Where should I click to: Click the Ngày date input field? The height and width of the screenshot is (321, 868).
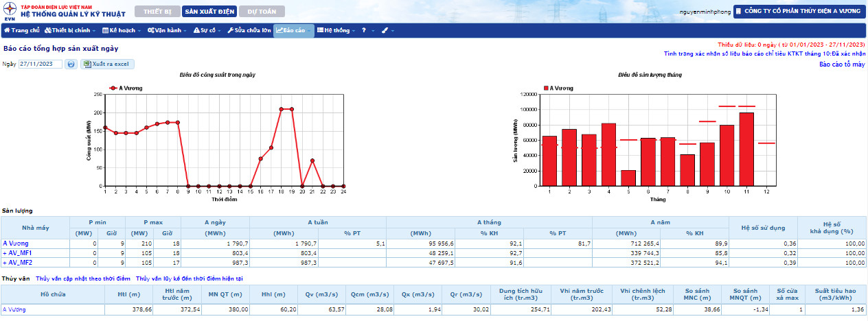coord(41,64)
